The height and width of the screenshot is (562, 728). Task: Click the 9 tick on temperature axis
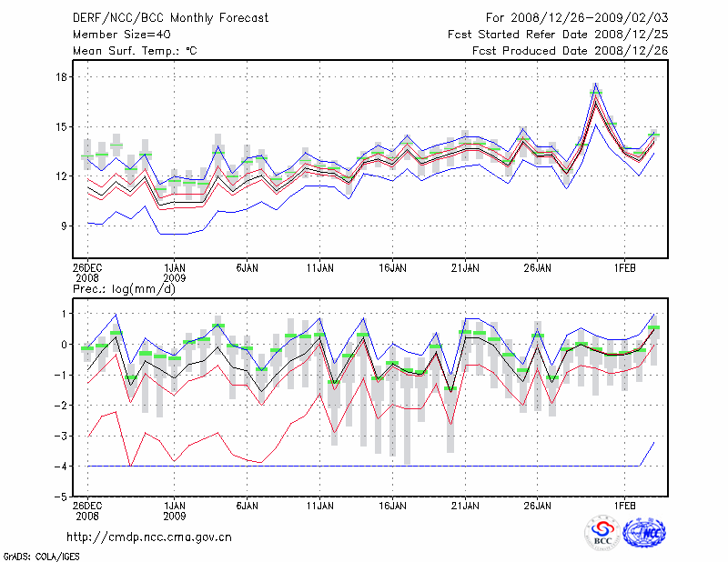[62, 226]
